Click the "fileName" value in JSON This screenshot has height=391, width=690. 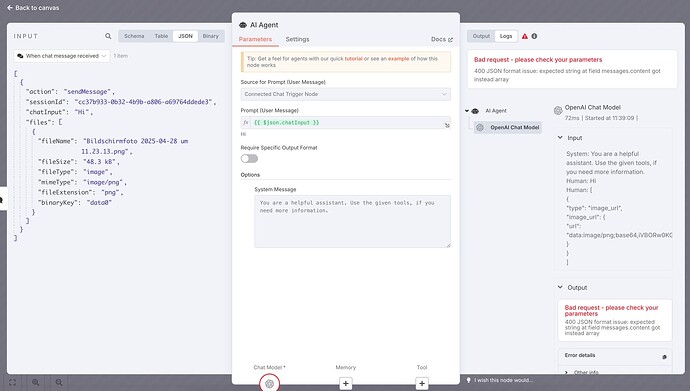[136, 146]
